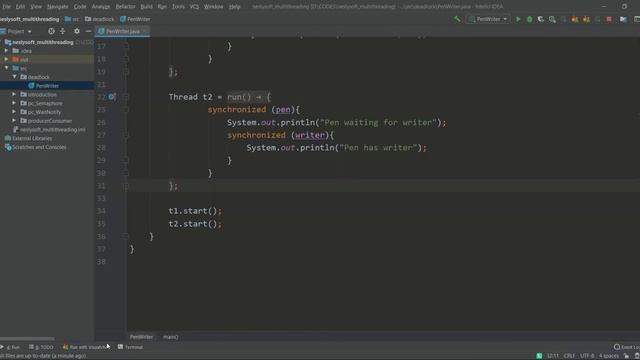Click the locate/scroll-from-source icon in Project panel
The image size is (640, 360).
coord(51,31)
